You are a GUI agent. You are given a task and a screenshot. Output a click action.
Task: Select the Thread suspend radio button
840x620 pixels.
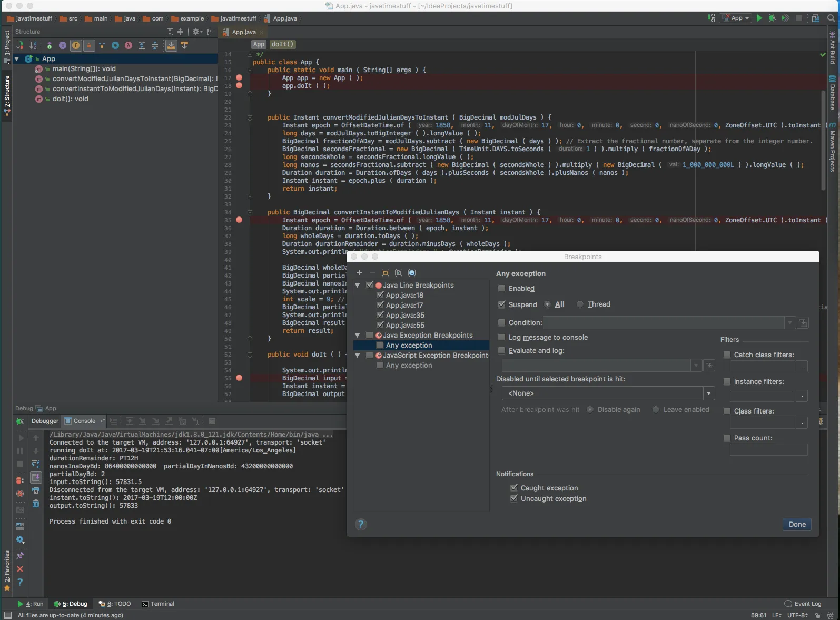[x=580, y=304]
